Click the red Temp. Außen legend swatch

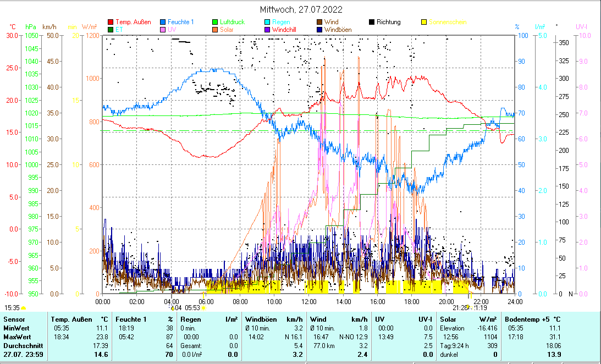click(110, 23)
